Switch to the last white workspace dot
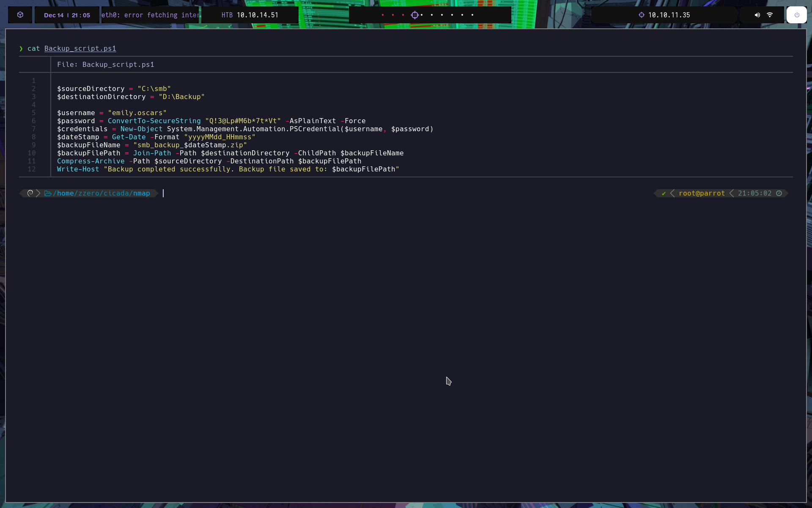The height and width of the screenshot is (508, 812). tap(472, 15)
